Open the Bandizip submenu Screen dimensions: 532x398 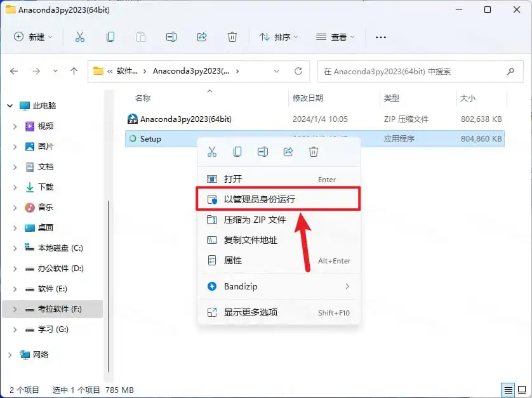(x=278, y=286)
